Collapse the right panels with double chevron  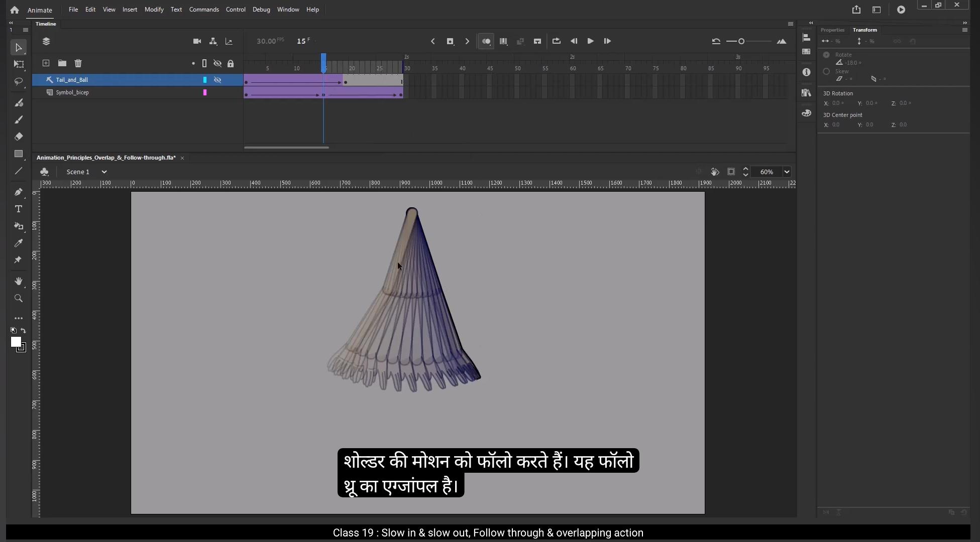tap(964, 23)
